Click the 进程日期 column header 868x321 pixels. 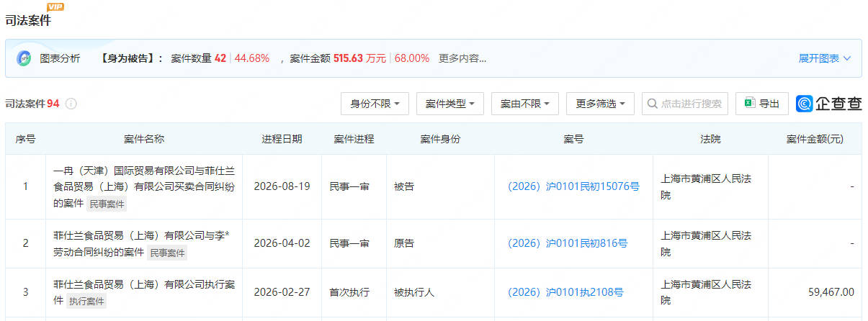(x=282, y=139)
